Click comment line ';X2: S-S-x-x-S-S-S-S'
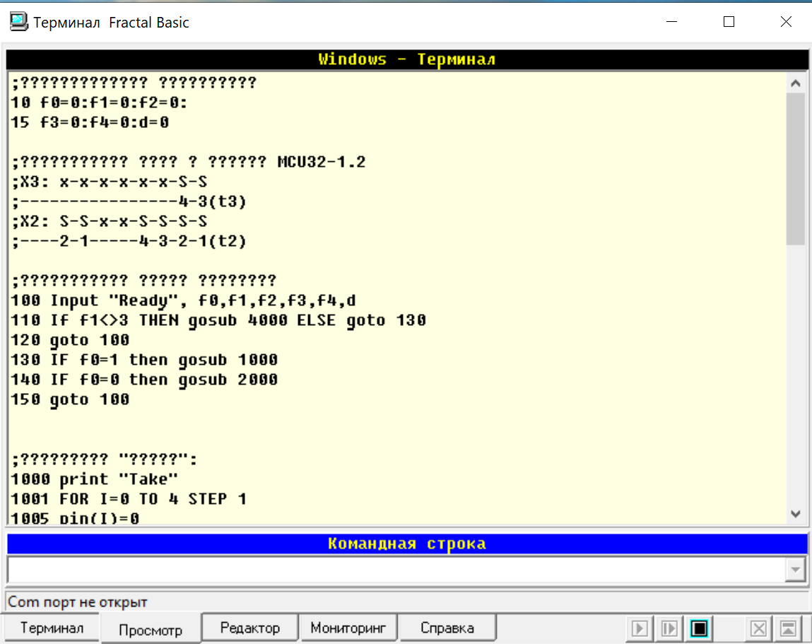Image resolution: width=812 pixels, height=644 pixels. tap(110, 221)
